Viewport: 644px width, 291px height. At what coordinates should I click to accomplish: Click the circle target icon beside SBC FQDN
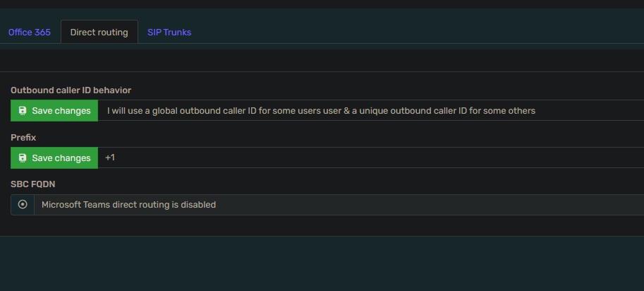pos(23,204)
